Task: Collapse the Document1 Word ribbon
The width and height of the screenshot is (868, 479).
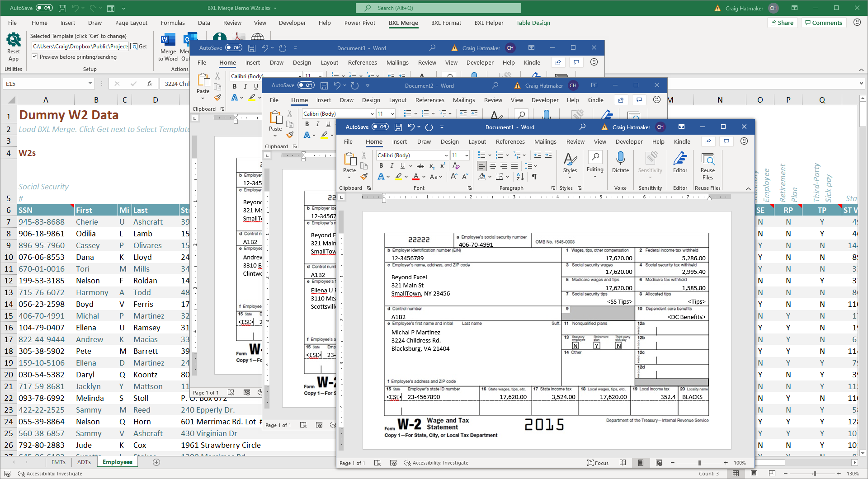Action: pos(748,188)
